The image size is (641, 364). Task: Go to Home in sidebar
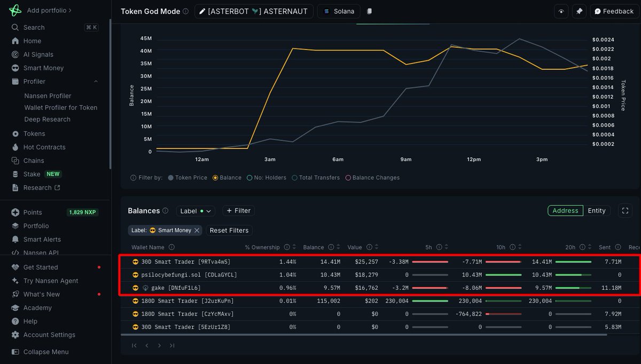coord(32,41)
